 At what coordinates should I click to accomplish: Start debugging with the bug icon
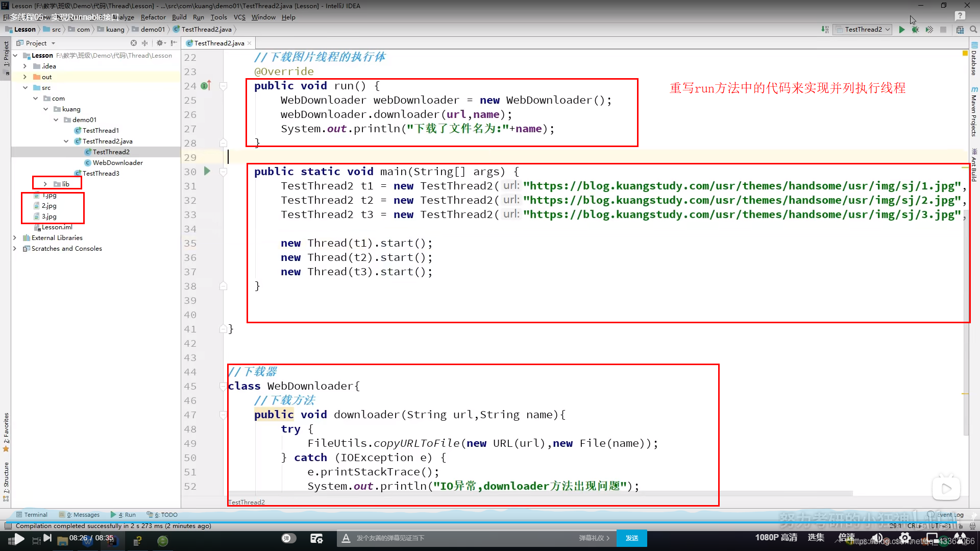(x=915, y=29)
